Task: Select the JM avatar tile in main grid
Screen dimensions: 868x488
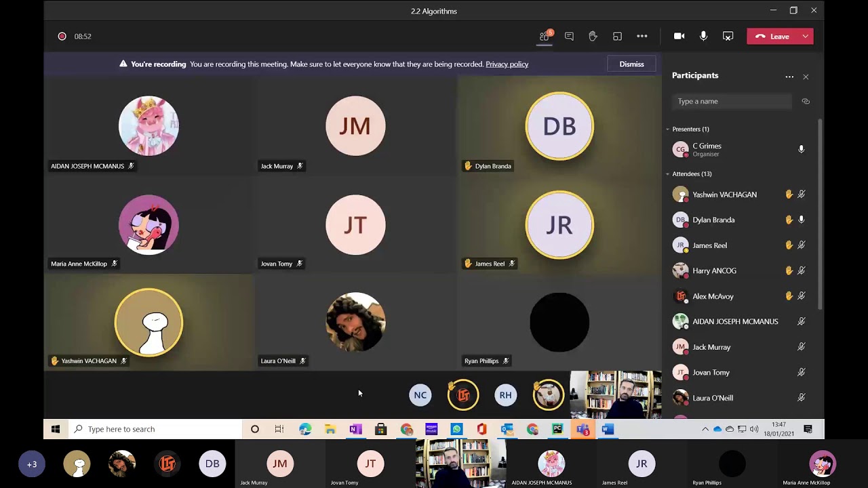Action: point(355,126)
